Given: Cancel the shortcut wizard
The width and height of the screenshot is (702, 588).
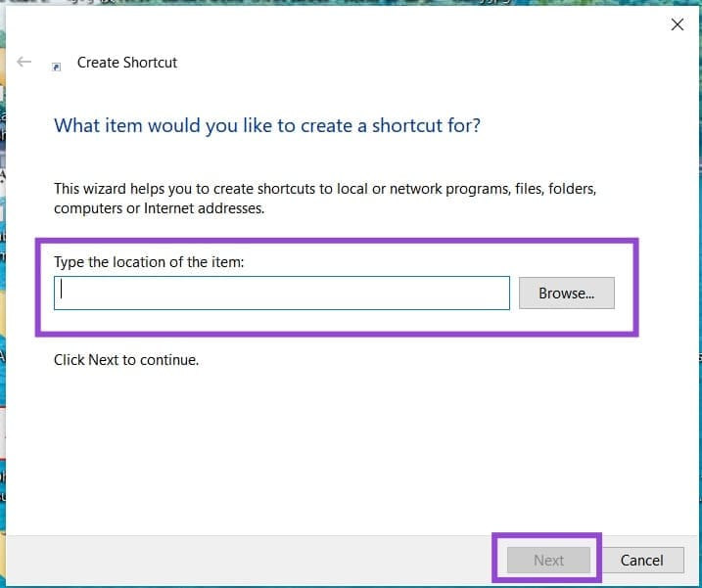Looking at the screenshot, I should 641,560.
